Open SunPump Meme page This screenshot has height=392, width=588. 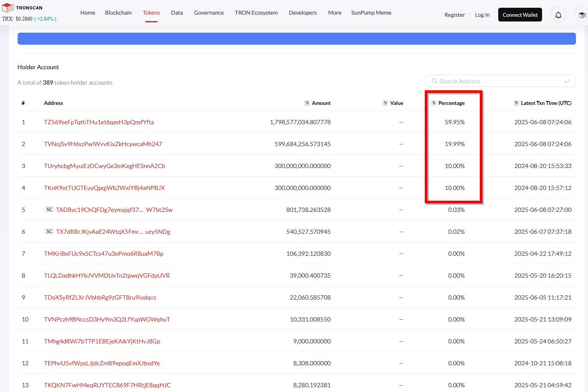click(371, 13)
